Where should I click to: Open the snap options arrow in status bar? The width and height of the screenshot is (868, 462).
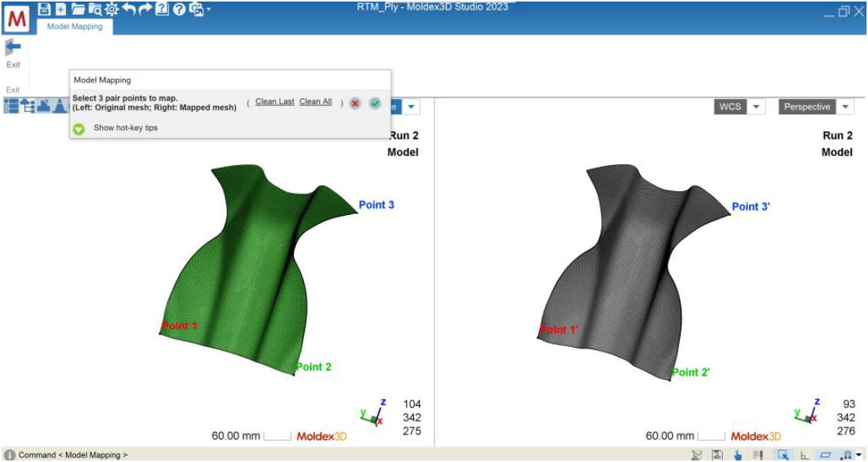[x=859, y=455]
